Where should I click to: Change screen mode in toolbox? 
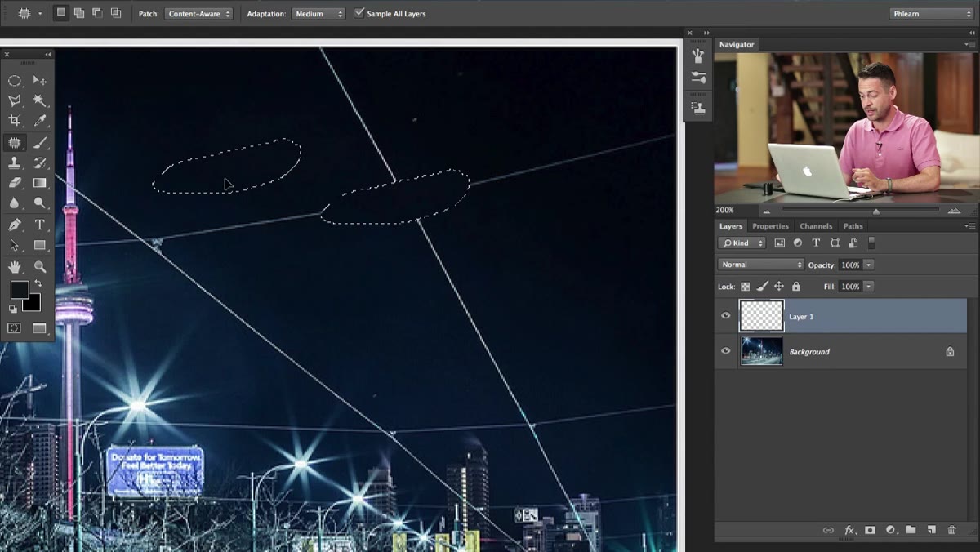click(x=39, y=327)
